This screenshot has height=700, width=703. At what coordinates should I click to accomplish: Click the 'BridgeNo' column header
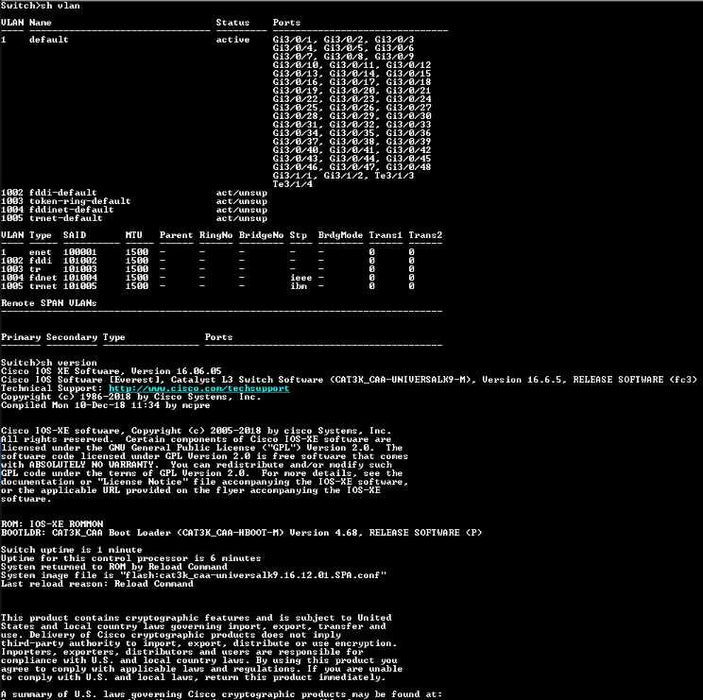pyautogui.click(x=261, y=235)
